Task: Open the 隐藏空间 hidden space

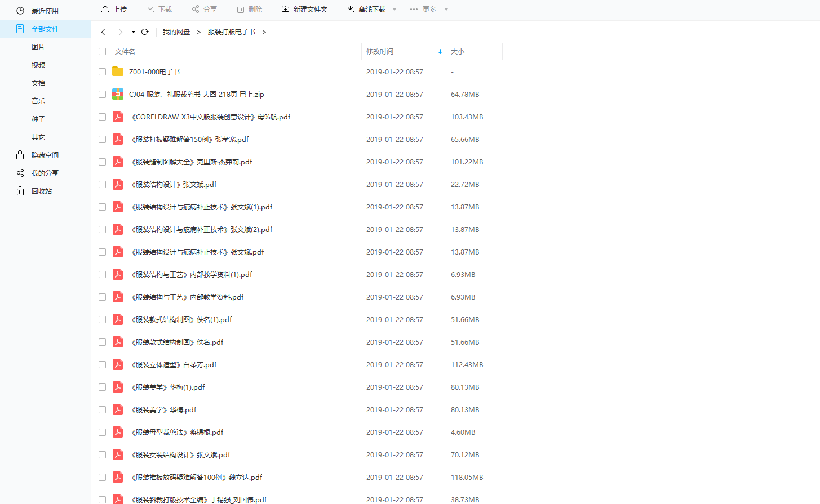Action: 43,155
